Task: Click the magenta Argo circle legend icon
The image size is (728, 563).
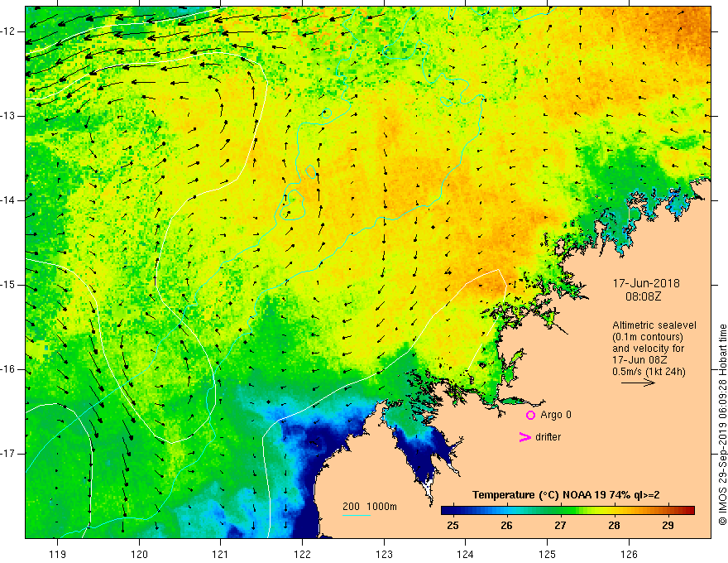Action: pyautogui.click(x=530, y=416)
